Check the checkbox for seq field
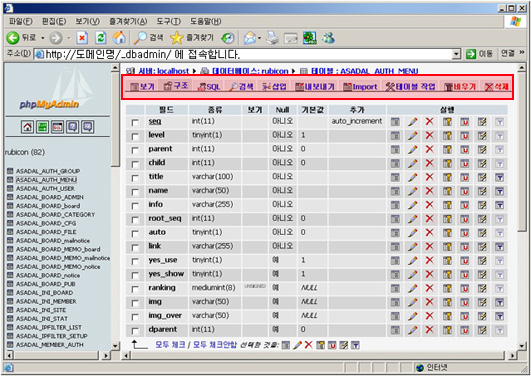531x376 pixels. pyautogui.click(x=135, y=122)
